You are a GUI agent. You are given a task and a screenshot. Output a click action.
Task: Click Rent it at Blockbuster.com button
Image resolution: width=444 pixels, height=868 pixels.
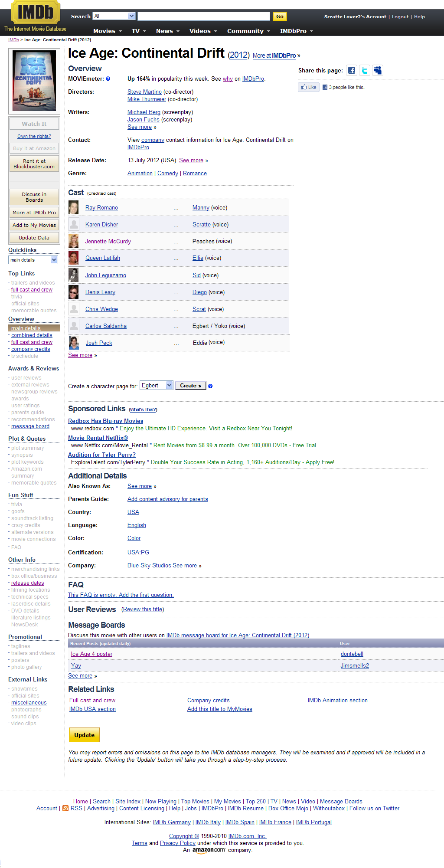(34, 164)
